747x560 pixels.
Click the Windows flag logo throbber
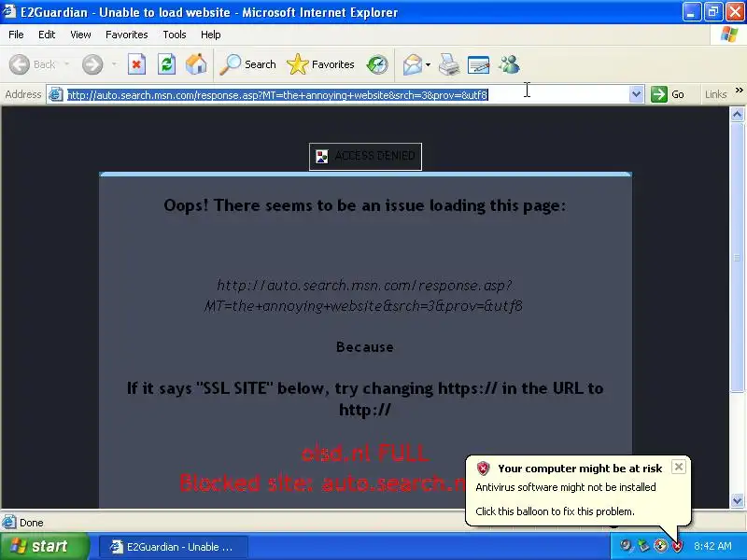tap(728, 35)
